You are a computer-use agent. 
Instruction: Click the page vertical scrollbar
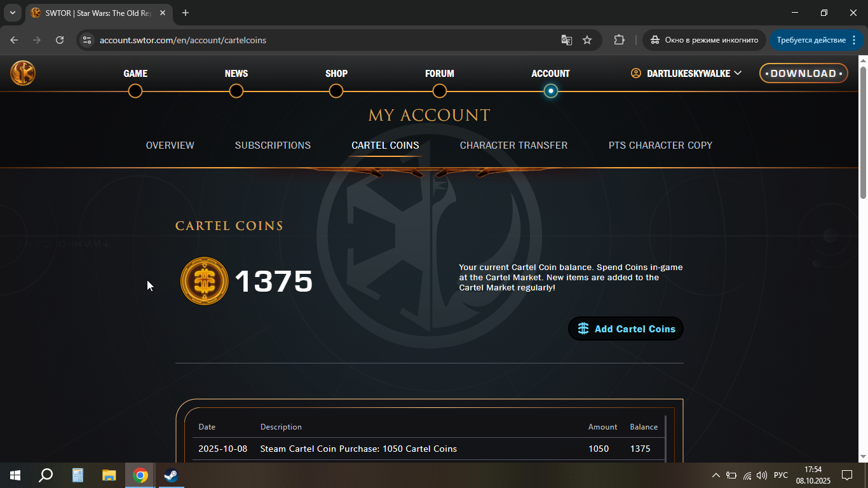[863, 133]
